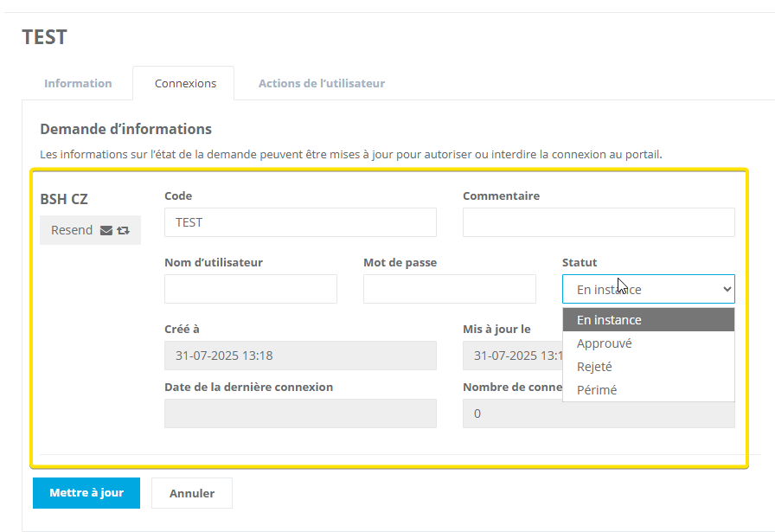This screenshot has height=532, width=775.
Task: Focus the Code input field
Action: [300, 222]
